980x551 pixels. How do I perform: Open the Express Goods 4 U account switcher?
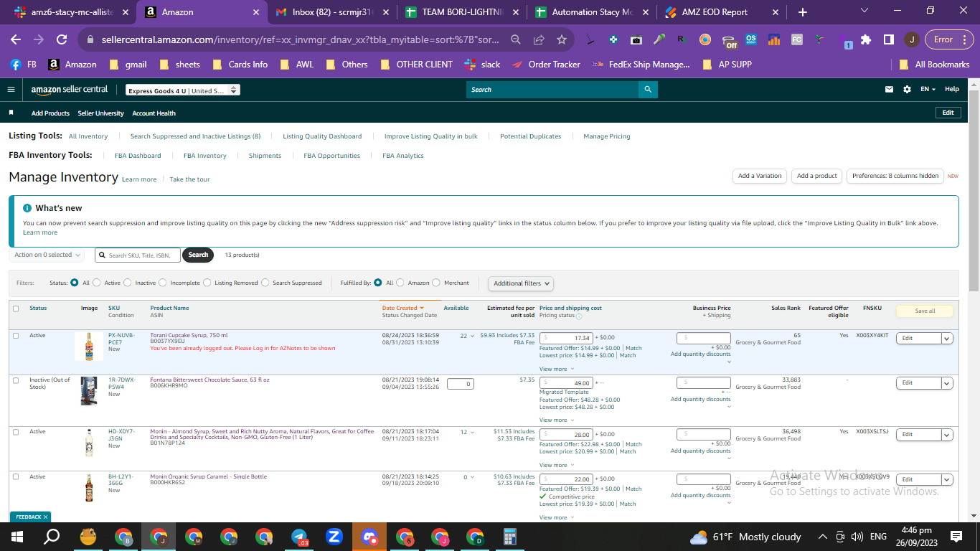(x=182, y=90)
